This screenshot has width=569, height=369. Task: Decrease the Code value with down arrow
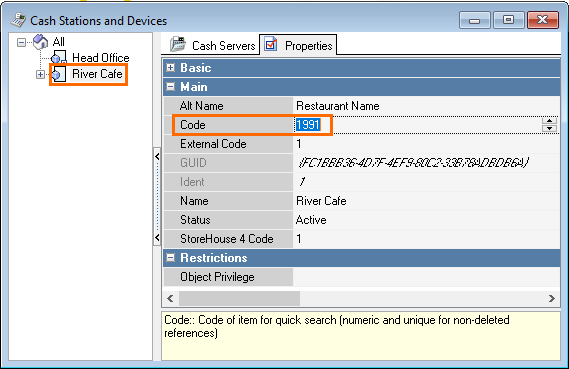pos(549,128)
